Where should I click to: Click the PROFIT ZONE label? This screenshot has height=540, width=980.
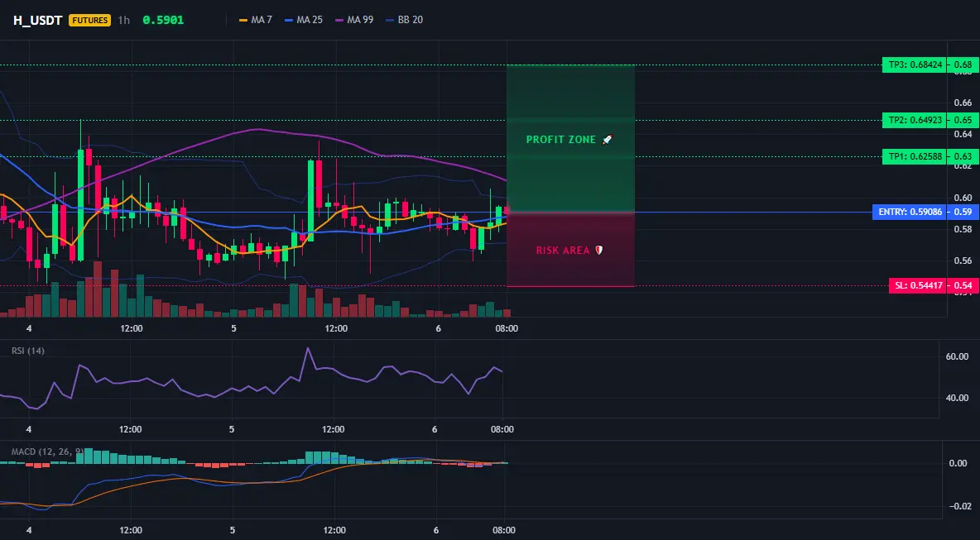click(569, 140)
